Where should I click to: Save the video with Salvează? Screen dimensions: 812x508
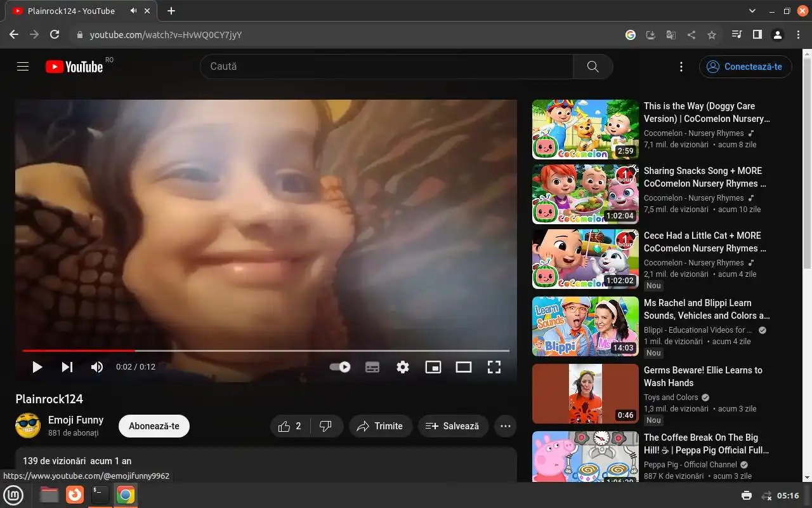tap(453, 426)
